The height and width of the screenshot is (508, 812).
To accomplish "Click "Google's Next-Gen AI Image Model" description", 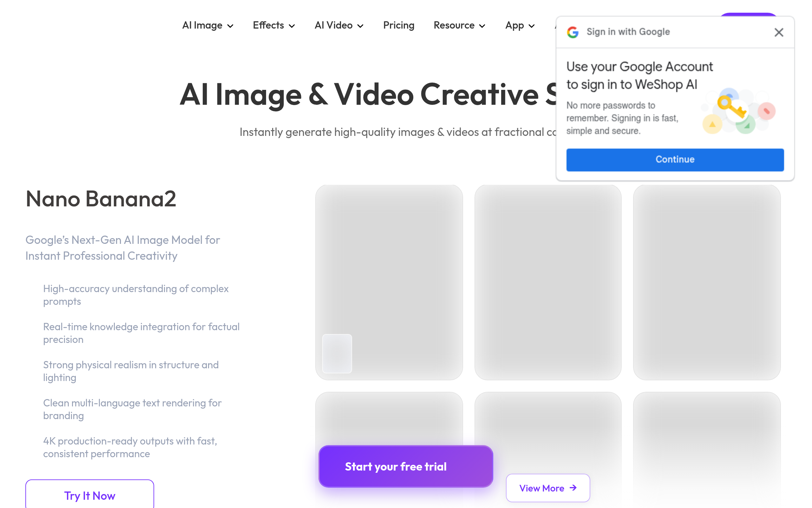I will click(x=123, y=248).
